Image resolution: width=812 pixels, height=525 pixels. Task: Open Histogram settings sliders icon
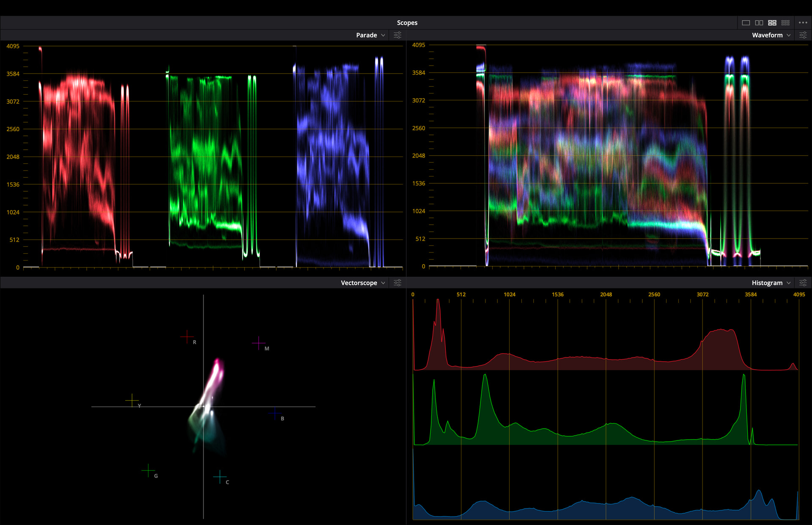pos(803,283)
